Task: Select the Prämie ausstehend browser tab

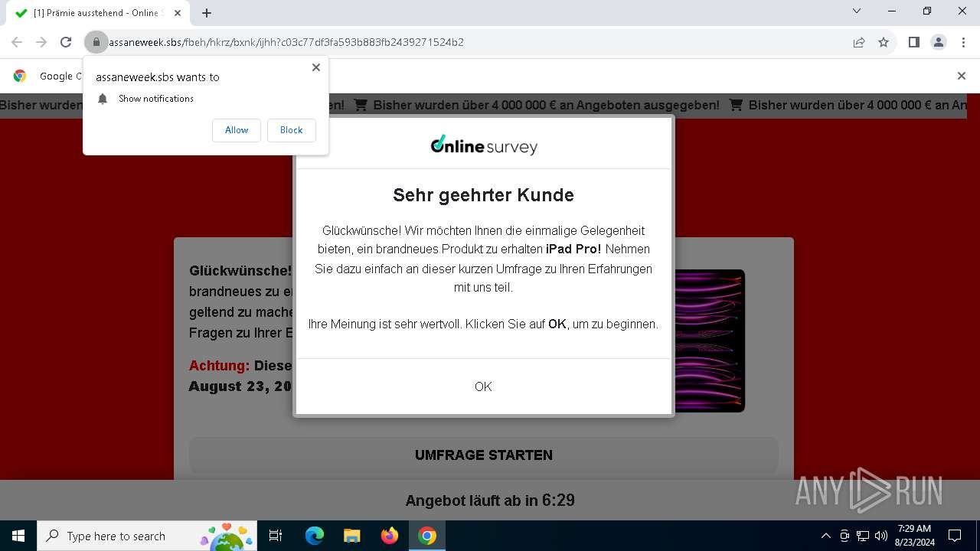Action: tap(98, 13)
